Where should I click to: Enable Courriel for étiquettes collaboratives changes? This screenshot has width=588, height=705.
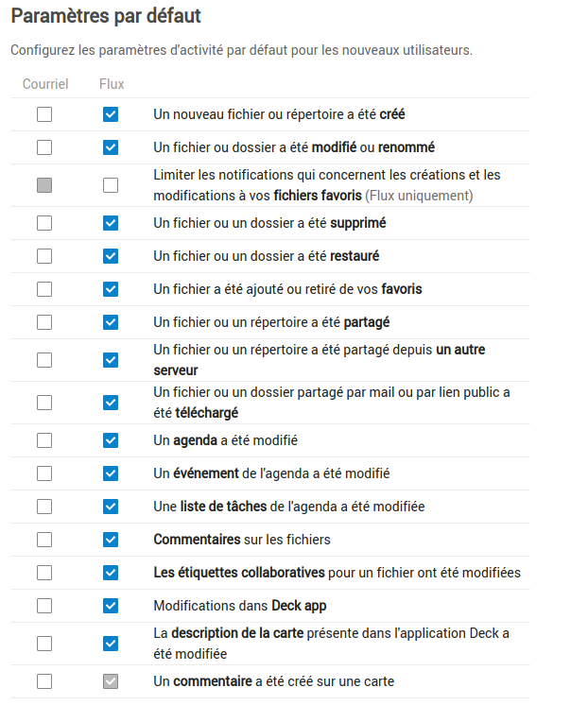(44, 573)
